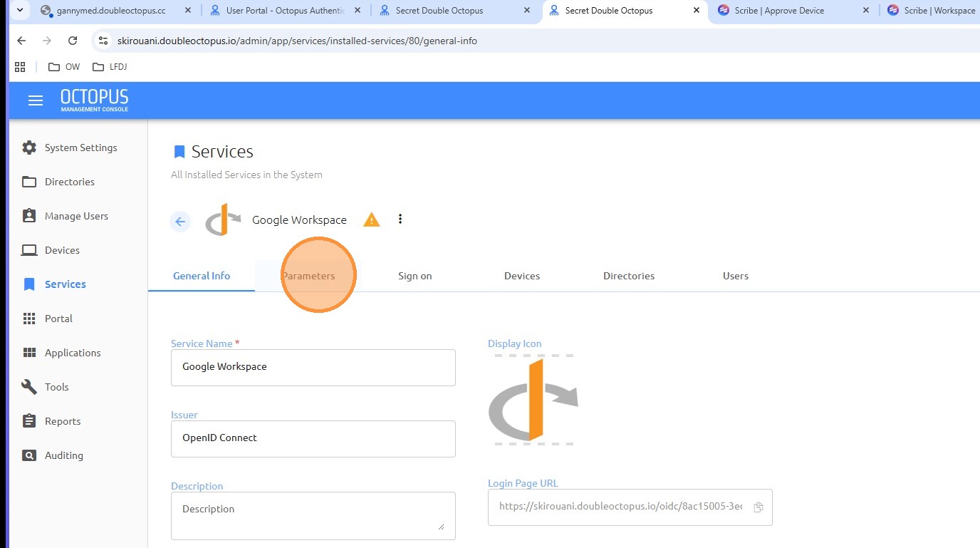Open the site information icon in address bar

[x=103, y=41]
